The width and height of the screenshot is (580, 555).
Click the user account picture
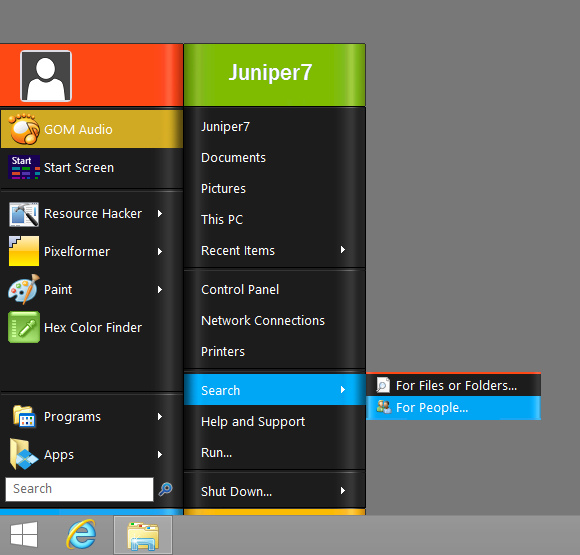click(46, 76)
